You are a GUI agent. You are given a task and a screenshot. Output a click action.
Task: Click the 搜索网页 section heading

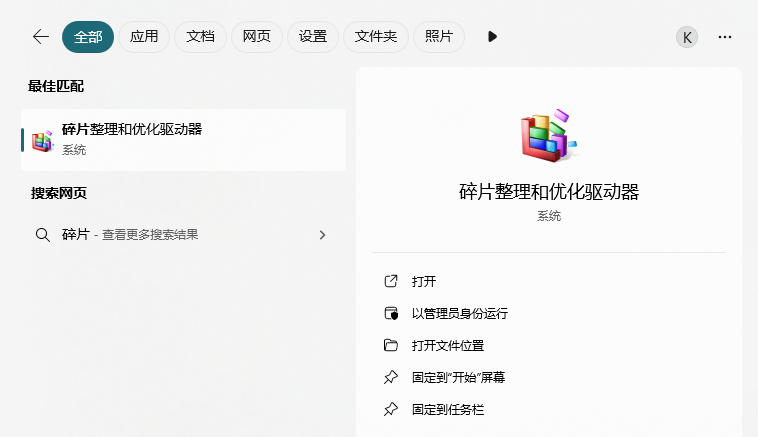[59, 193]
